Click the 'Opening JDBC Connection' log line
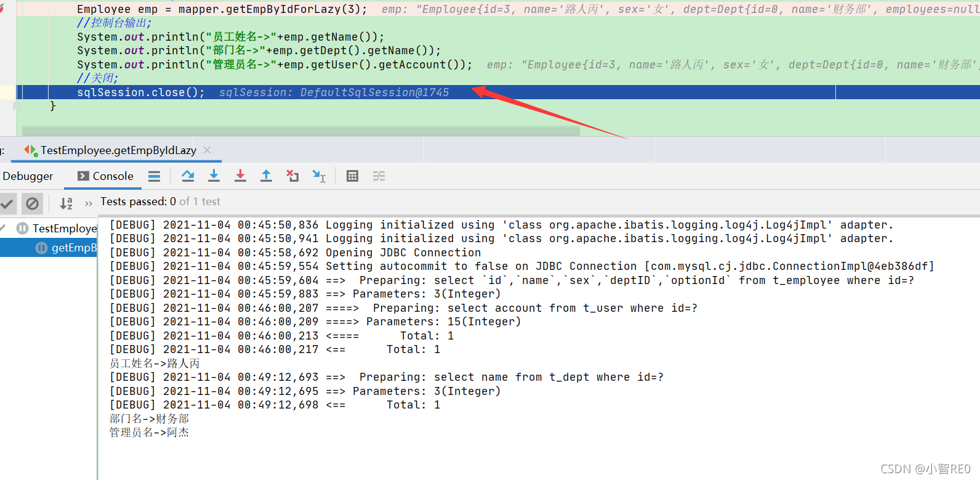980x480 pixels. 295,253
